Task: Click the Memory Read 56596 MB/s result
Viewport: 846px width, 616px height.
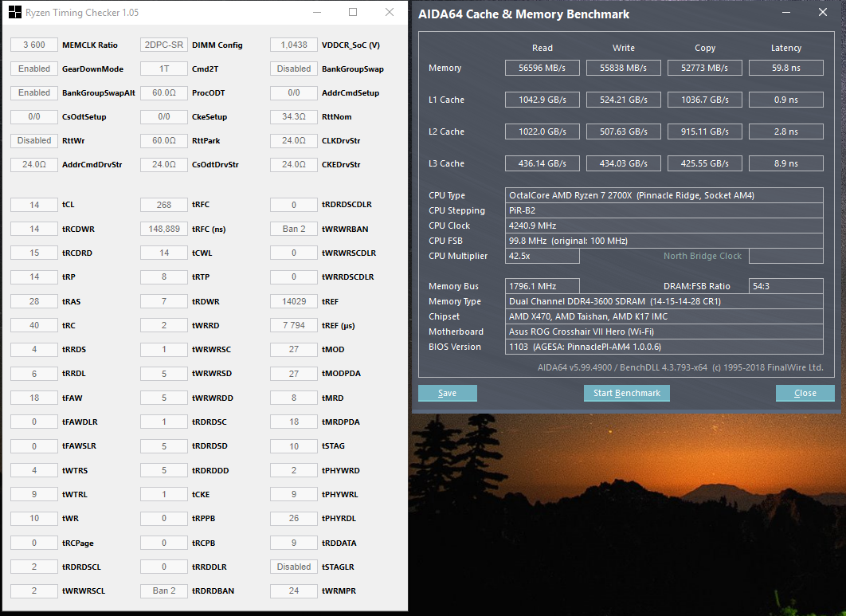Action: pos(542,68)
